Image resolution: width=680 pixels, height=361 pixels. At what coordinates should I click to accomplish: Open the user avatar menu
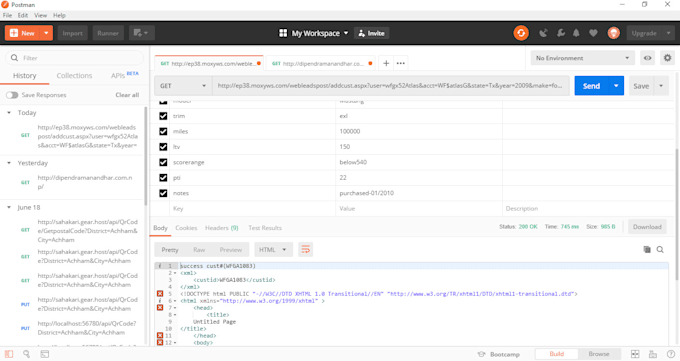(613, 33)
